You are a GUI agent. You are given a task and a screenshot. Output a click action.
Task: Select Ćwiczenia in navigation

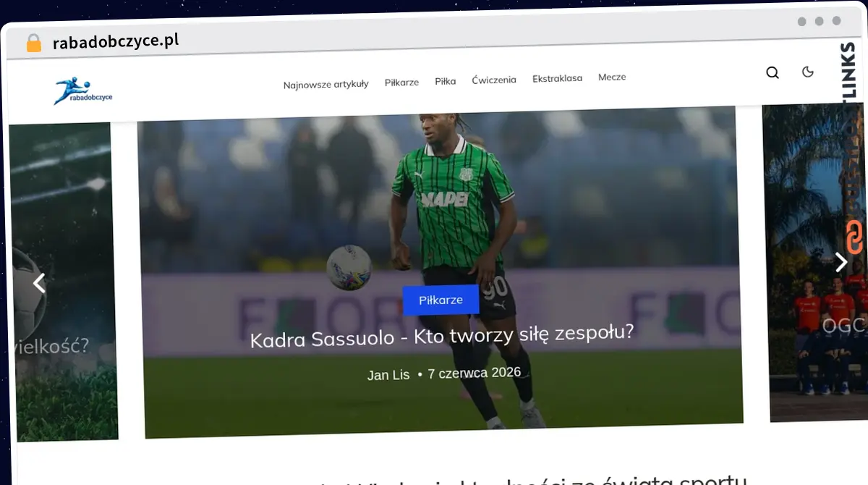494,80
